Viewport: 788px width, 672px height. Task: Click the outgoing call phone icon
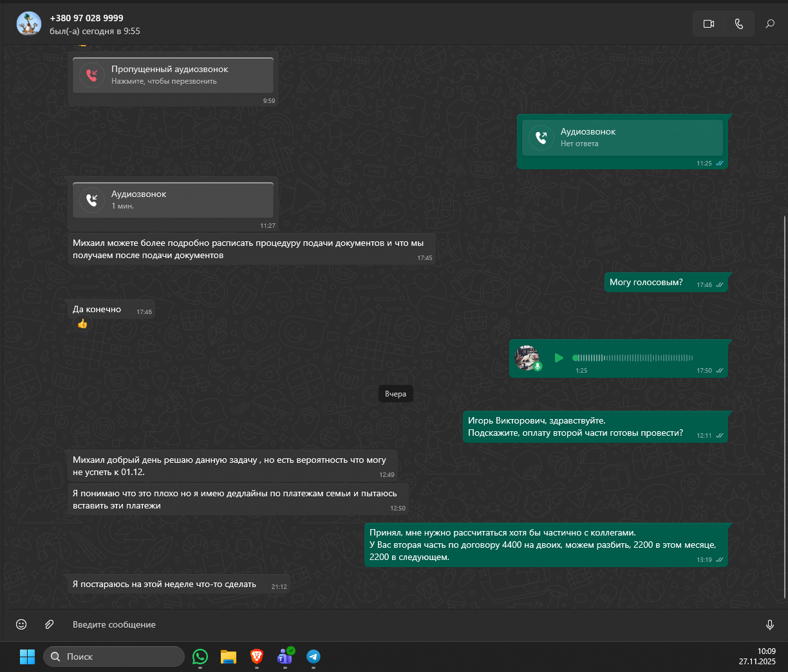[x=541, y=138]
